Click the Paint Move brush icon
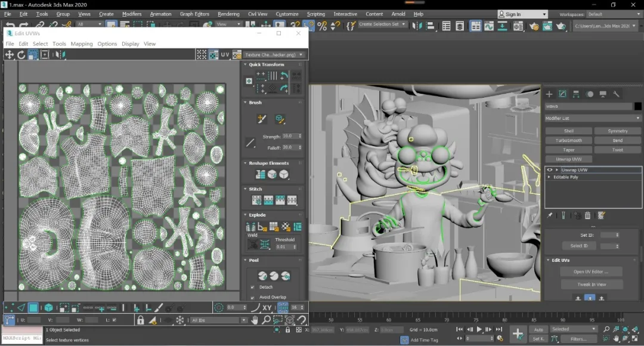The width and height of the screenshot is (644, 346). (x=261, y=119)
